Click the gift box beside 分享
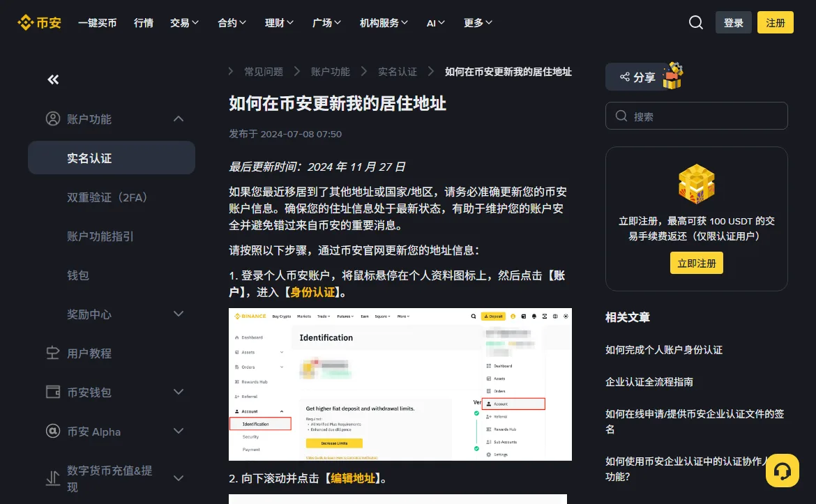The width and height of the screenshot is (816, 504). 672,76
